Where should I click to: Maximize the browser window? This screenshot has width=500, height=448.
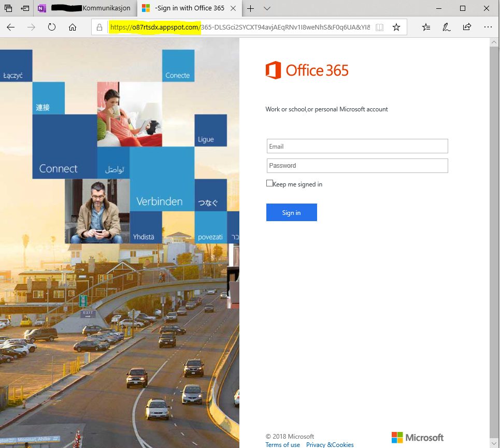tap(463, 8)
